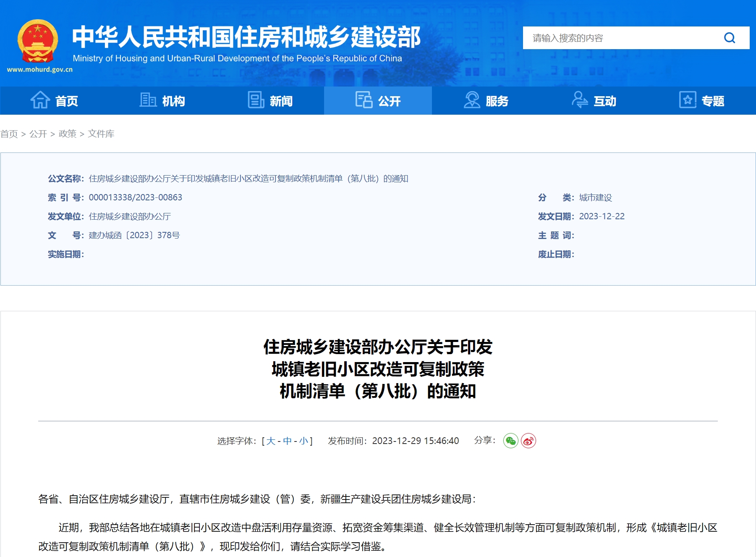Click the national emblem logo
The width and height of the screenshot is (756, 557).
click(x=38, y=41)
